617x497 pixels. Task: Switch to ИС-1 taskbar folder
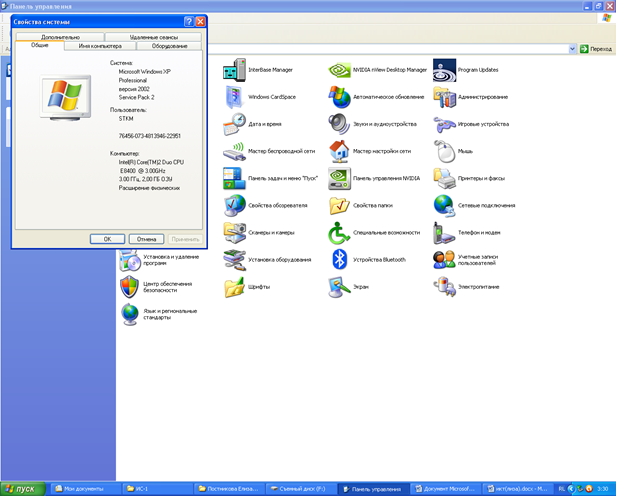coord(157,489)
